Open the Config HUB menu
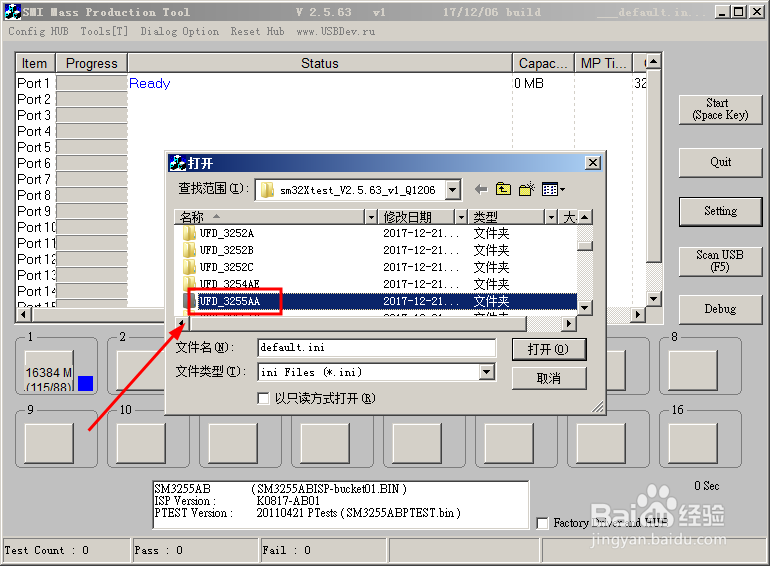Image resolution: width=770 pixels, height=566 pixels. click(38, 31)
